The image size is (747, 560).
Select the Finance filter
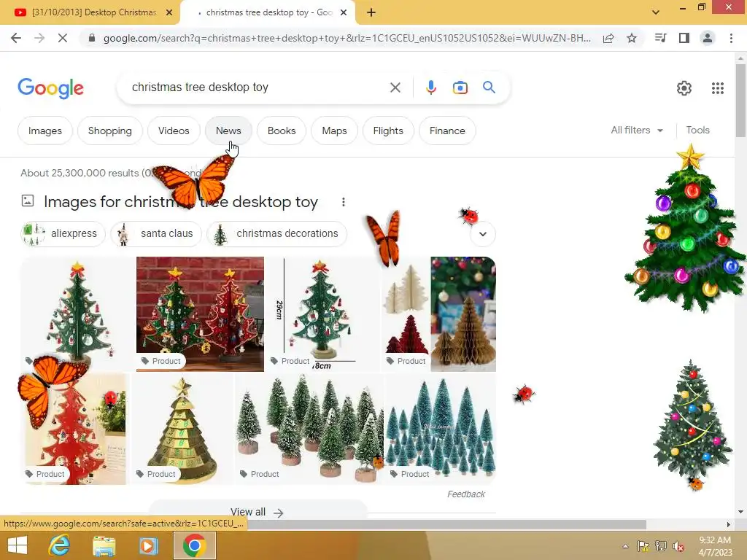click(x=447, y=131)
